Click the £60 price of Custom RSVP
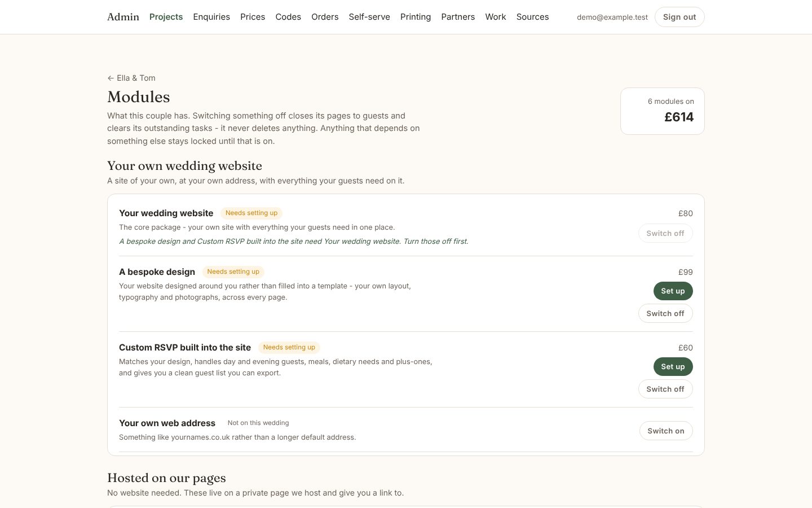Viewport: 812px width, 508px height. (x=685, y=348)
